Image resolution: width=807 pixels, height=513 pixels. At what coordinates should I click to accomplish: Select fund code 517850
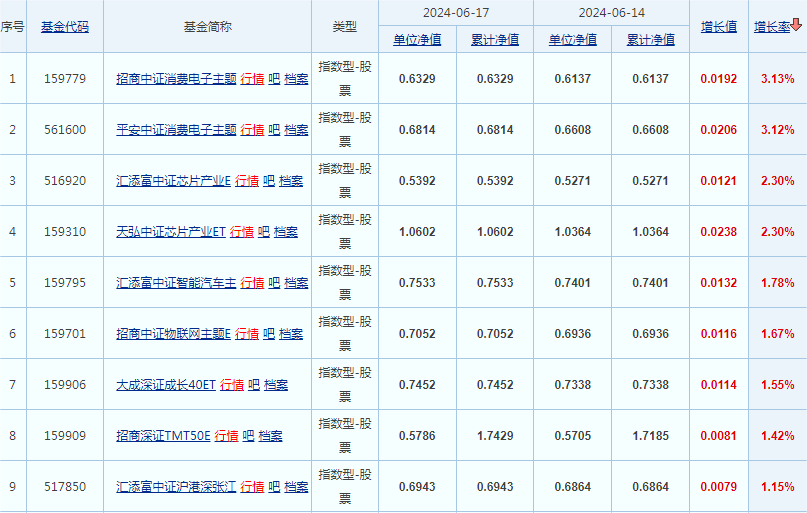click(x=65, y=486)
